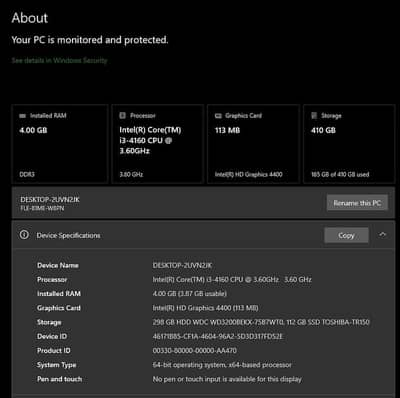This screenshot has width=400, height=398.
Task: Click the DESKTOP-2UVN2JK header name
Action: pos(50,199)
